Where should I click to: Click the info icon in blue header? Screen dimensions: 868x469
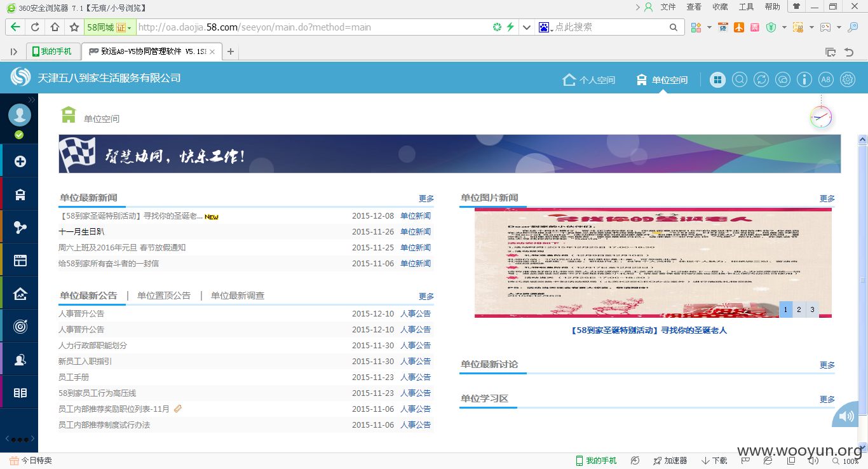pyautogui.click(x=804, y=79)
